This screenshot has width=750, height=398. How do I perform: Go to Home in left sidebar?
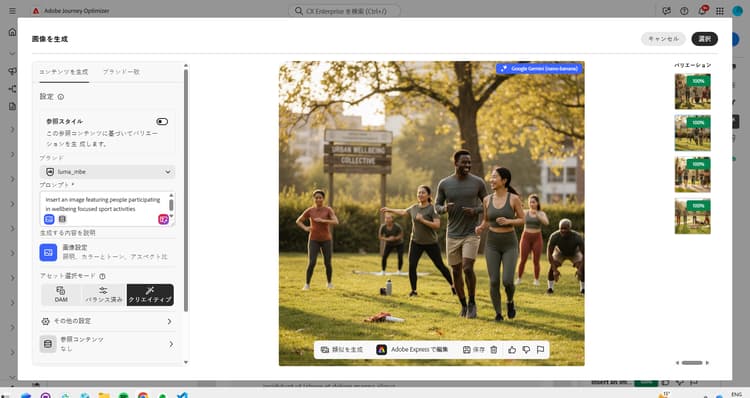(12, 32)
